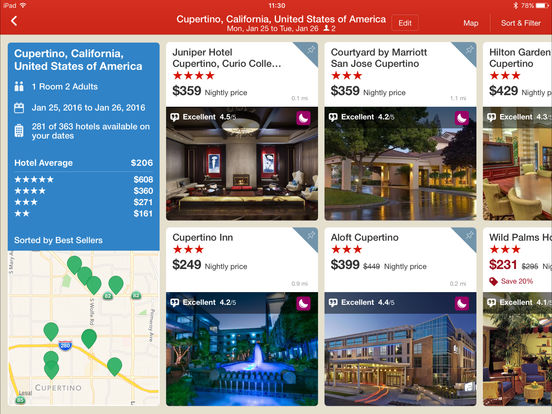The width and height of the screenshot is (552, 414).
Task: Select Juniper Hotel Cupertino hotel name
Action: pyautogui.click(x=227, y=58)
